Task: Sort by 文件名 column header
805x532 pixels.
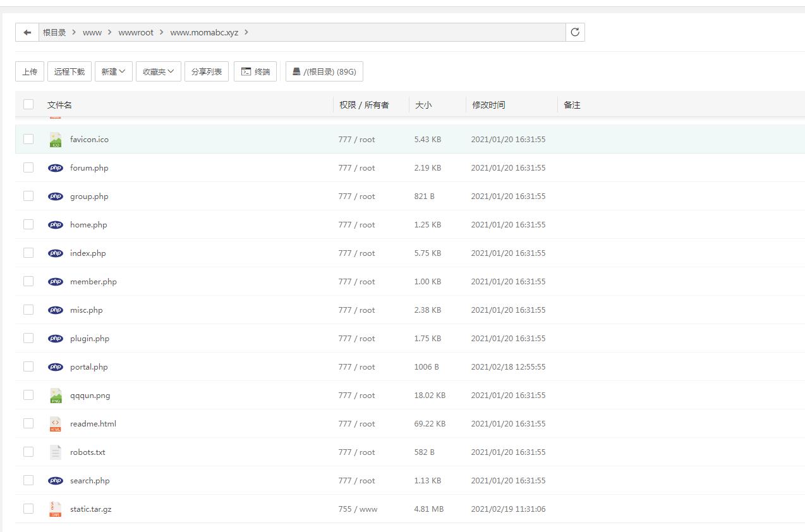Action: tap(59, 105)
